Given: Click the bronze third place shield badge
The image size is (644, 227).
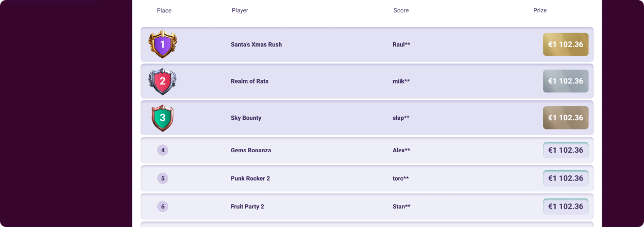Looking at the screenshot, I should (x=162, y=118).
